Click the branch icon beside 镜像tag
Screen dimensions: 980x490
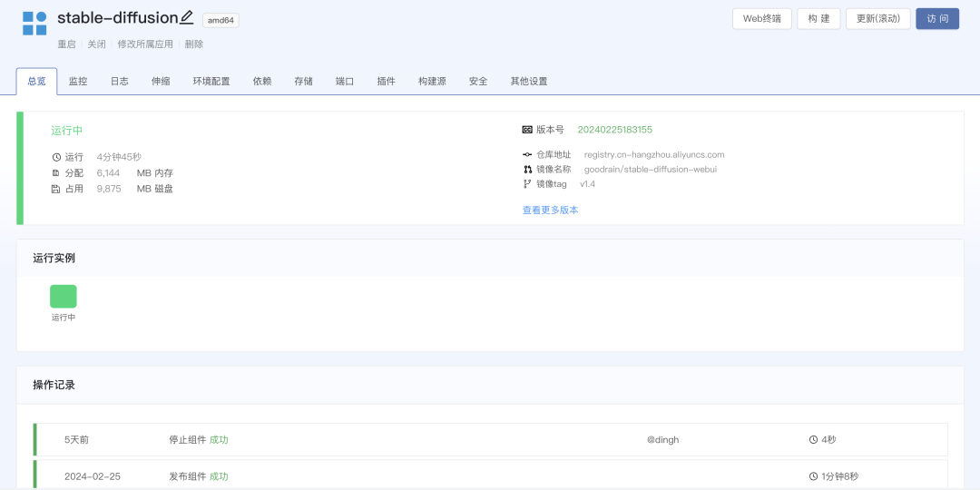click(x=527, y=183)
